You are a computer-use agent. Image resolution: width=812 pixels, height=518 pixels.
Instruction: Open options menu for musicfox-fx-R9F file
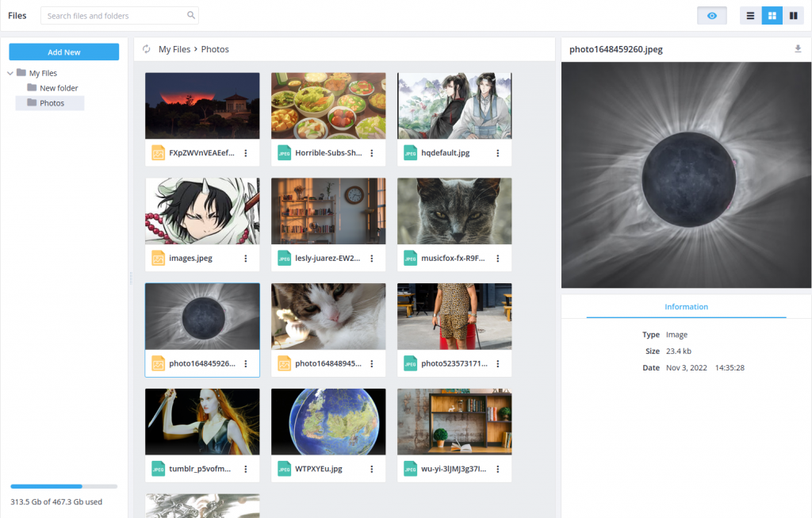click(x=497, y=258)
